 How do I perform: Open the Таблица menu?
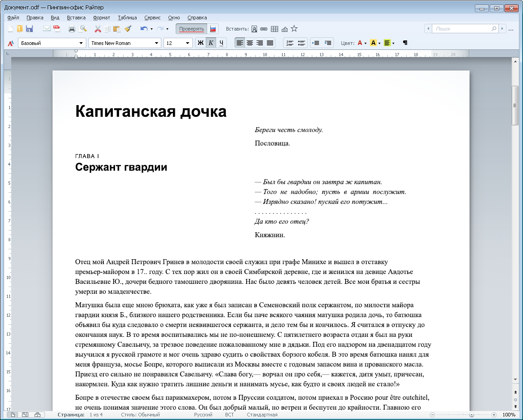127,18
